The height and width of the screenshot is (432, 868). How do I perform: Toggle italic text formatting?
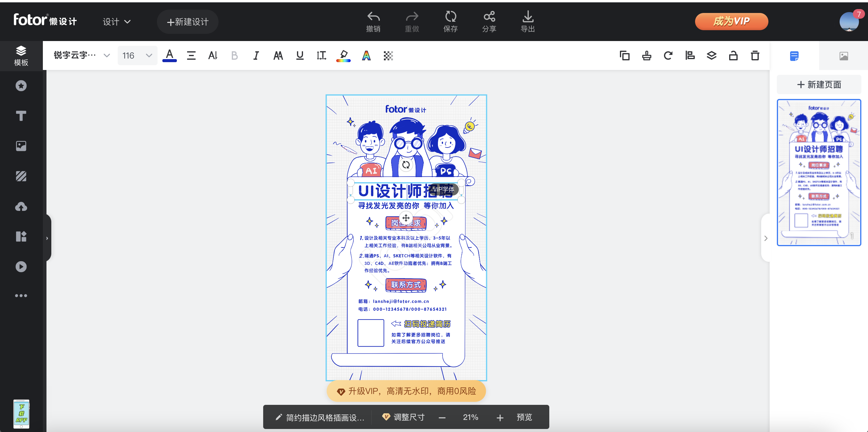pyautogui.click(x=256, y=56)
